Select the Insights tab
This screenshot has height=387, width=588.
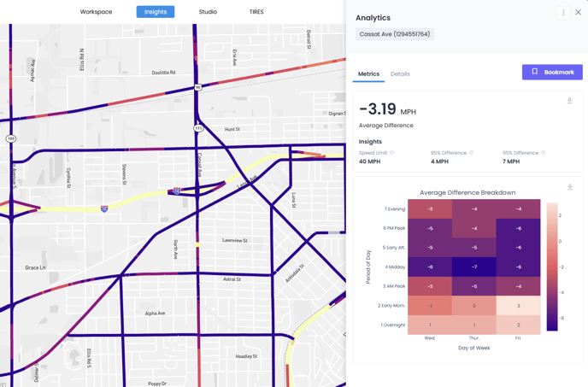coord(156,12)
